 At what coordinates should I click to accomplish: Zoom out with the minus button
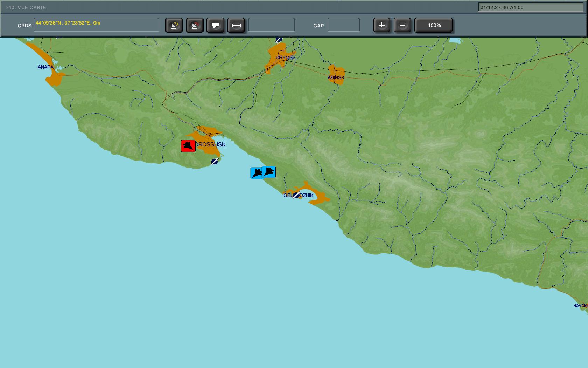[x=402, y=25]
